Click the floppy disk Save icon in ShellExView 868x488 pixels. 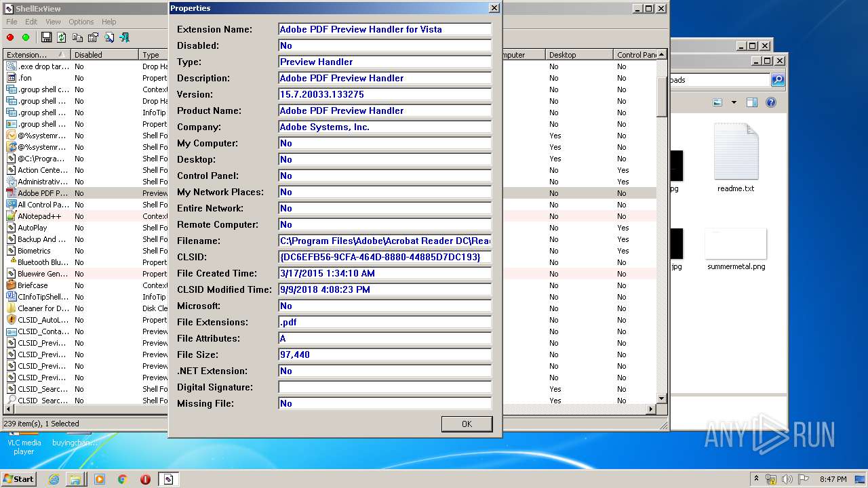coord(46,37)
